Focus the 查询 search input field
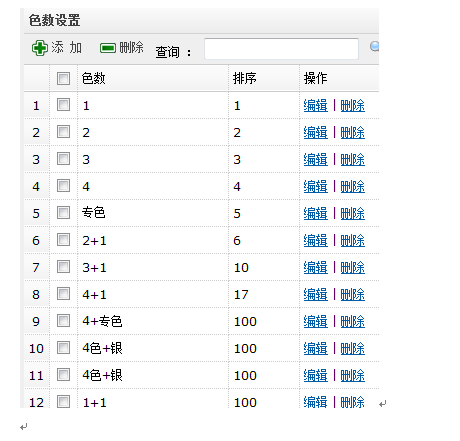Viewport: 460px width, 441px height. [x=282, y=49]
